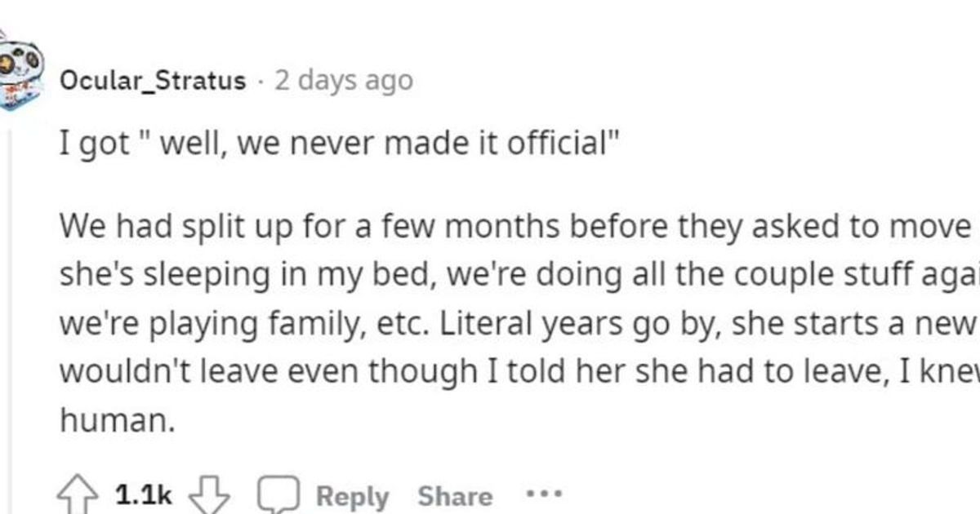Open Ocular_Stratus's user profile
Image resolution: width=980 pixels, height=514 pixels.
pyautogui.click(x=155, y=80)
